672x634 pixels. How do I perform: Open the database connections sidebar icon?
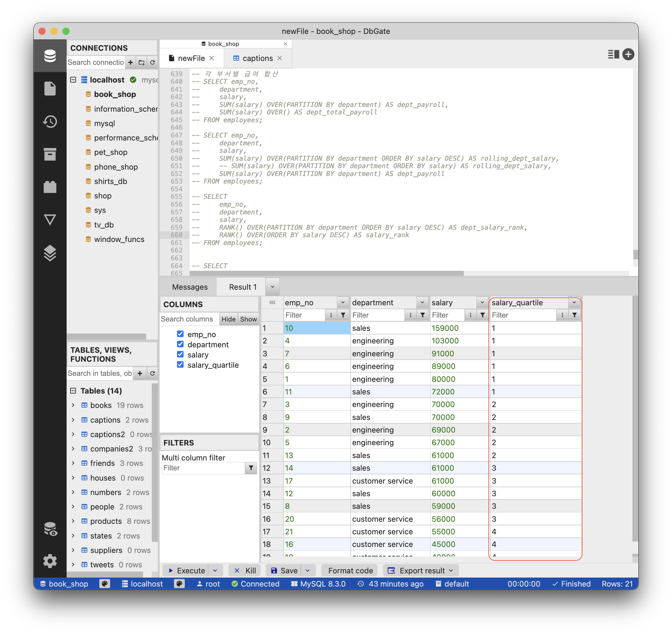[50, 56]
